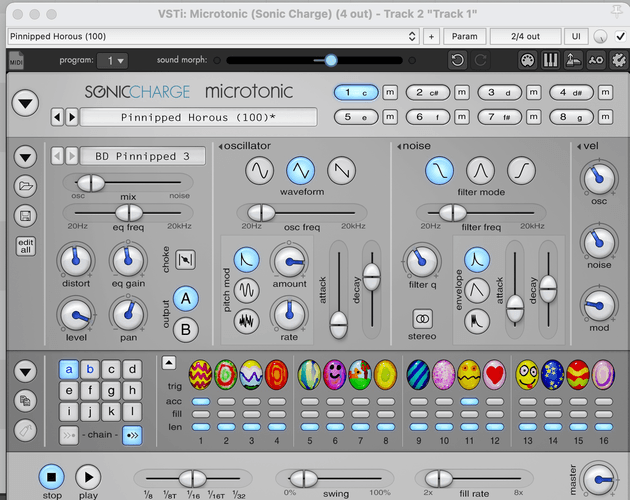Viewport: 630px width, 500px height.
Task: Click the play button
Action: click(88, 477)
